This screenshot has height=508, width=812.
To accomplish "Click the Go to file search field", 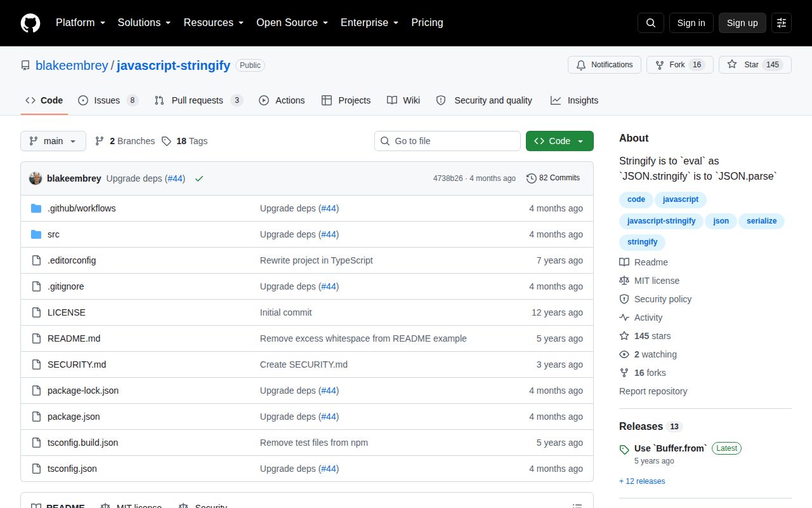I will tap(447, 141).
